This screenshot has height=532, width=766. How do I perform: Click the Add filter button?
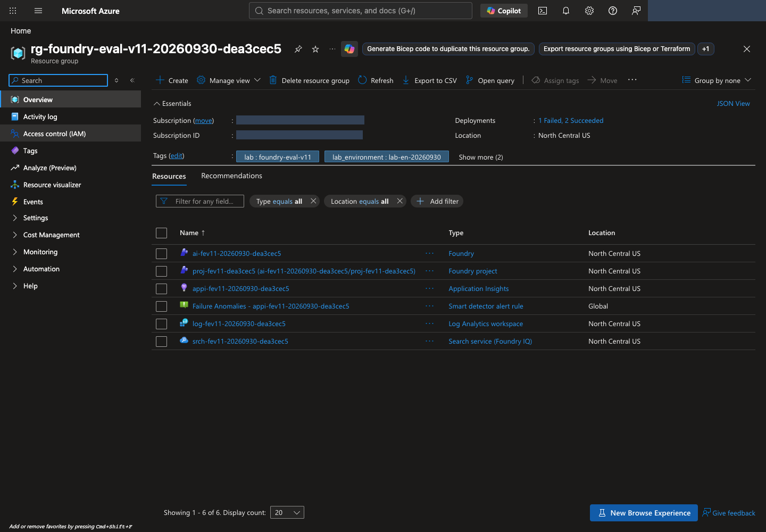[x=437, y=201]
